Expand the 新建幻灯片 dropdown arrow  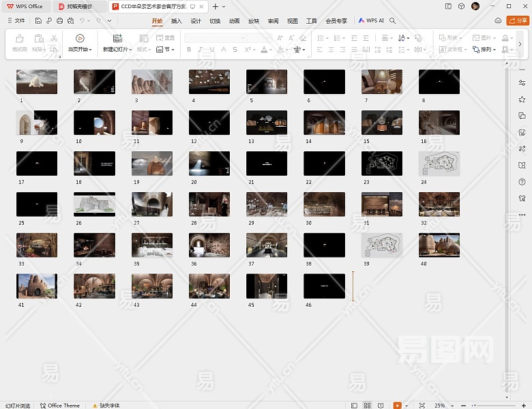(130, 50)
